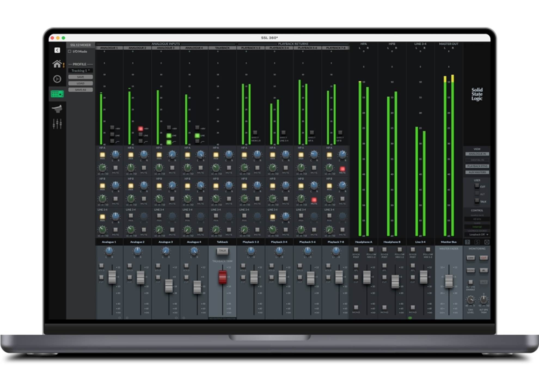This screenshot has height=392, width=539.
Task: Open the Loopback Off dropdown
Action: coord(477,234)
